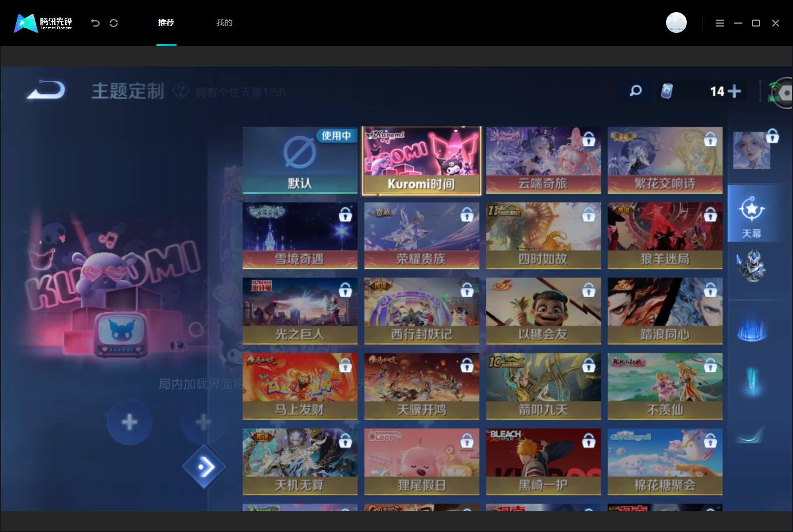Screen dimensions: 793x532
Task: Pick the 狸尾假日 theme card
Action: tap(421, 462)
